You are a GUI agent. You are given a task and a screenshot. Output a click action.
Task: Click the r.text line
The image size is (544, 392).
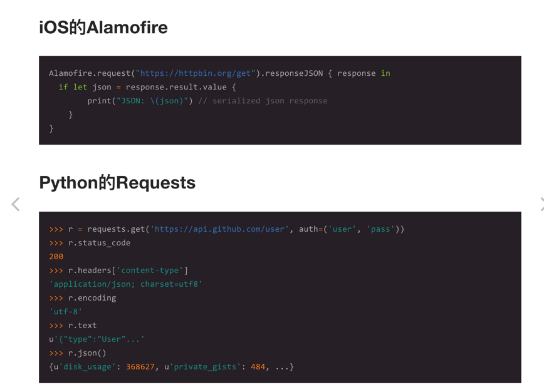click(x=73, y=326)
